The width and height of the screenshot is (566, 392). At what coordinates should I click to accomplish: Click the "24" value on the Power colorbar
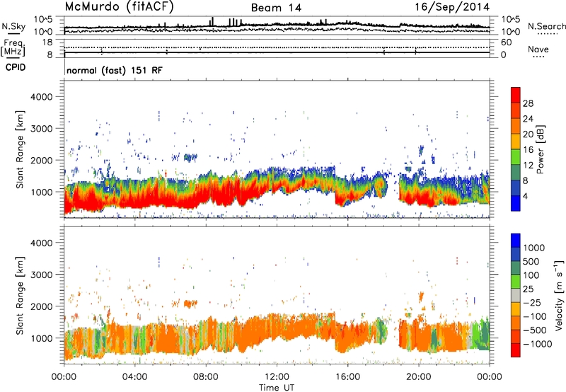coord(528,119)
